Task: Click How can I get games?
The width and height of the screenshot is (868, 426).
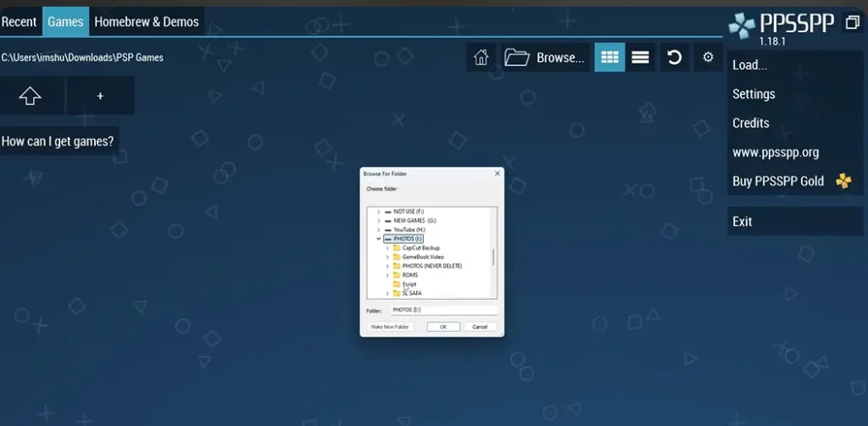Action: point(58,141)
